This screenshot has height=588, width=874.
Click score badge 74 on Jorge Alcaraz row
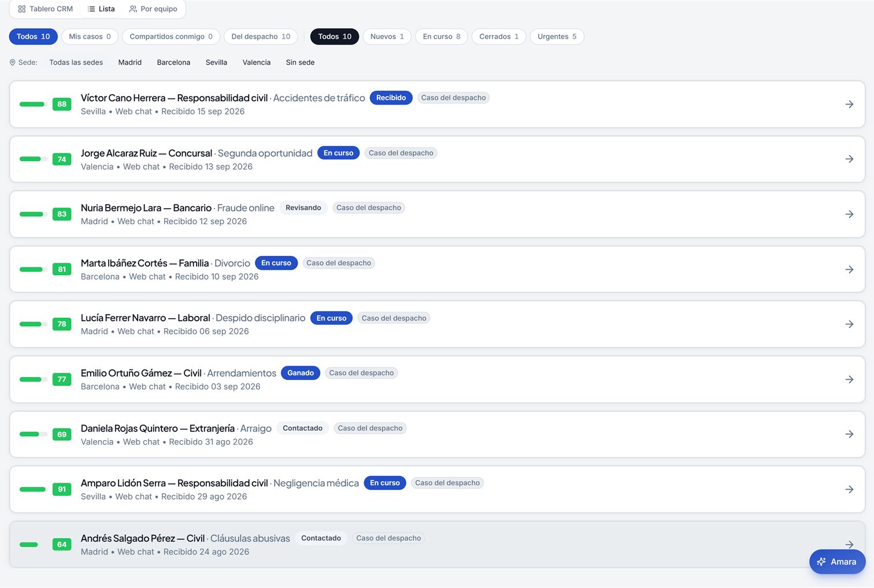pos(62,159)
